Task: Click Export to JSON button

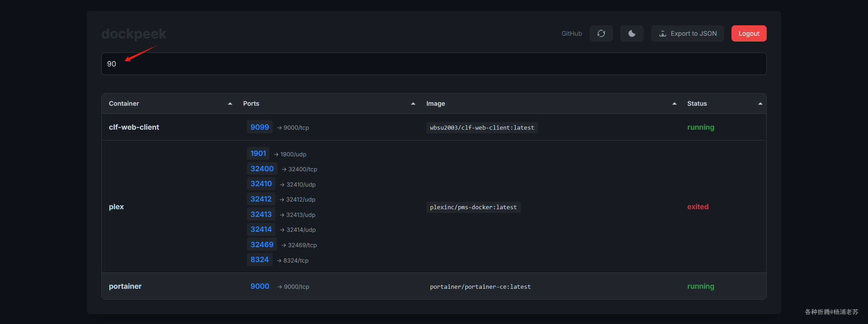Action: [x=687, y=33]
